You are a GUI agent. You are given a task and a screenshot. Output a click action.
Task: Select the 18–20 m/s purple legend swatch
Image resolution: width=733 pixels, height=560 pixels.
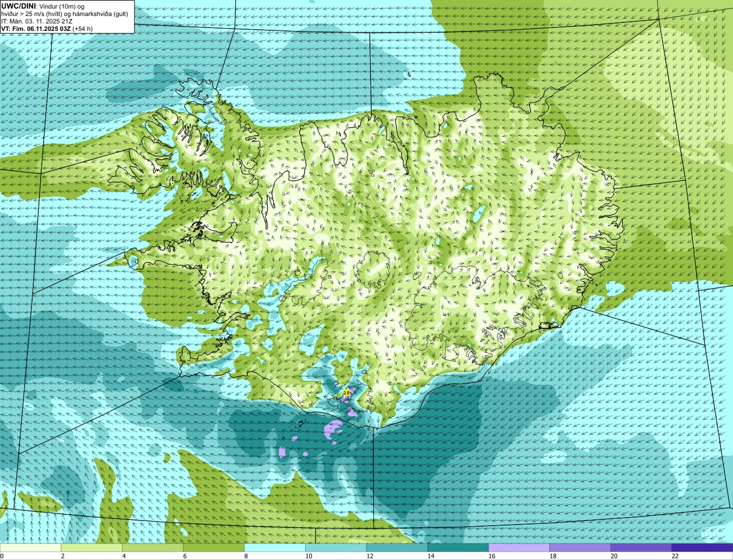(x=580, y=547)
